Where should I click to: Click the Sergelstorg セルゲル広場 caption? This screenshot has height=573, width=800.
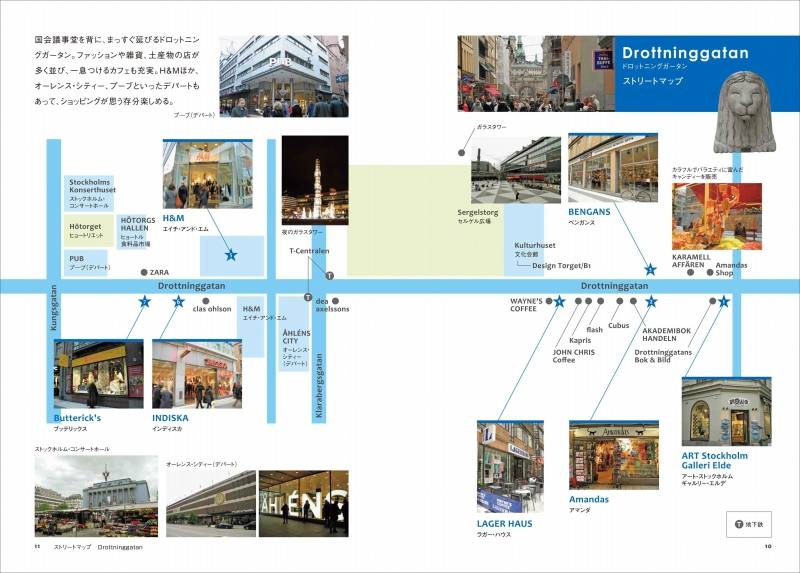tap(478, 216)
